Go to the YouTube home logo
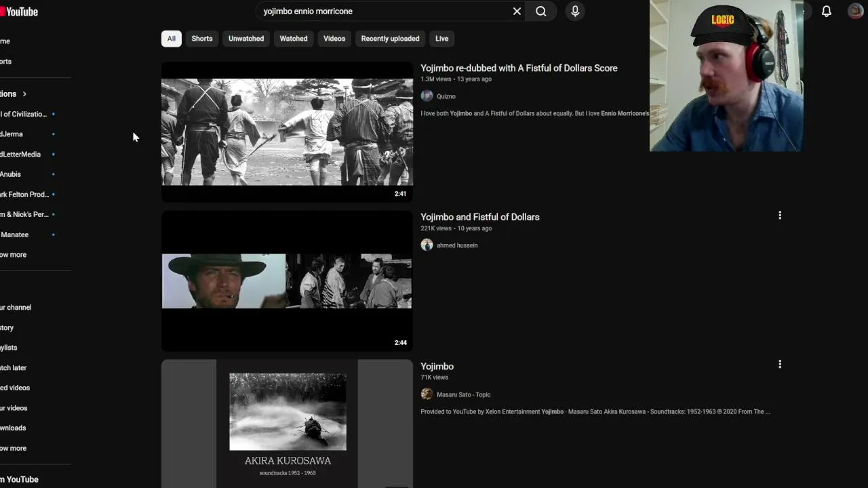The height and width of the screenshot is (488, 868). coord(19,12)
